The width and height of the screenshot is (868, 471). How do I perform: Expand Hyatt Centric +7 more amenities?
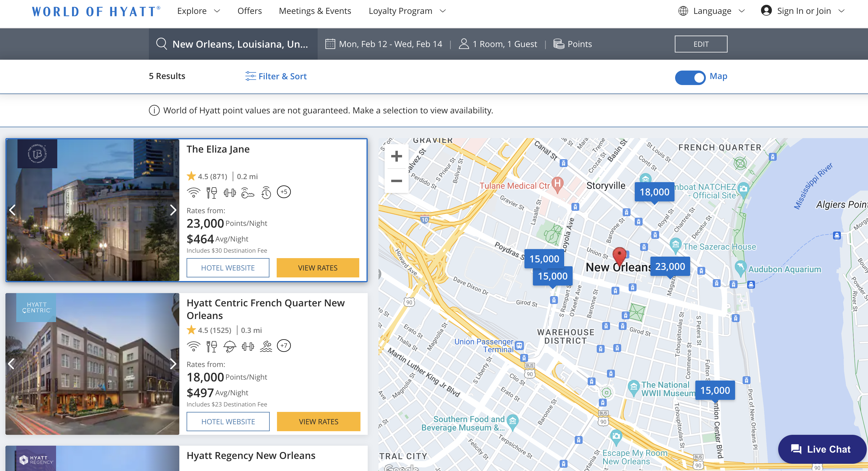click(284, 346)
